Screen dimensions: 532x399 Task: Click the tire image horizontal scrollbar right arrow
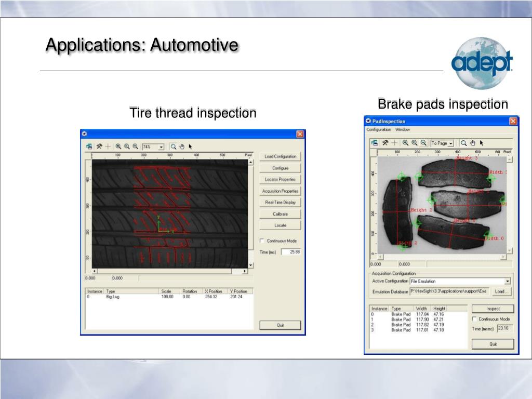click(x=245, y=271)
